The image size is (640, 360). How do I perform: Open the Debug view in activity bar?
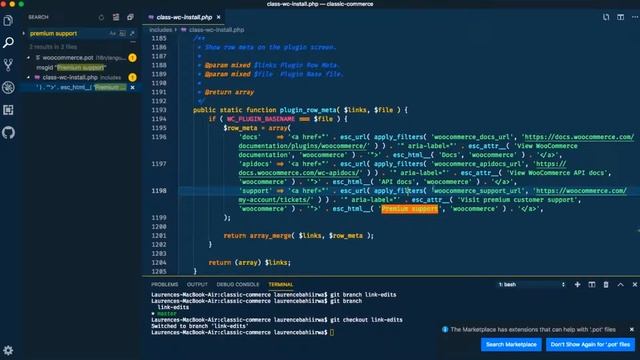pos(8,87)
